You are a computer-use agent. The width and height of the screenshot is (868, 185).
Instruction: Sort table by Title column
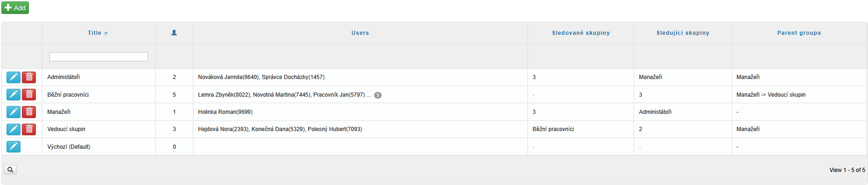[x=98, y=33]
